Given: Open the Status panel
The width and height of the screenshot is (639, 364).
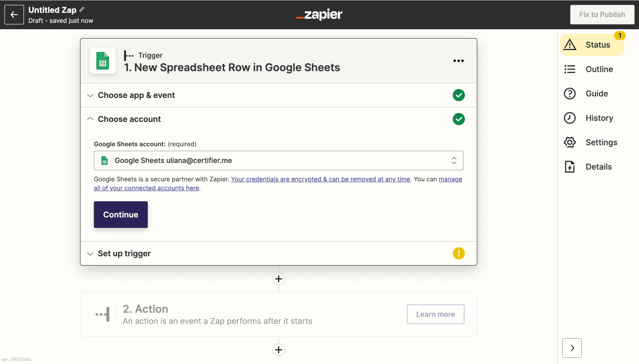Looking at the screenshot, I should (x=592, y=45).
